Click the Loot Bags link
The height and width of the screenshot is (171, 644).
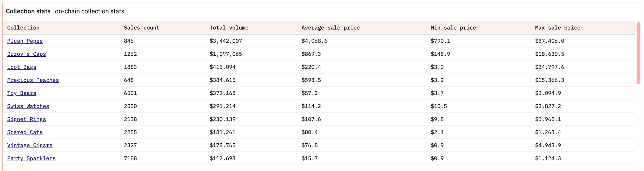click(x=22, y=67)
